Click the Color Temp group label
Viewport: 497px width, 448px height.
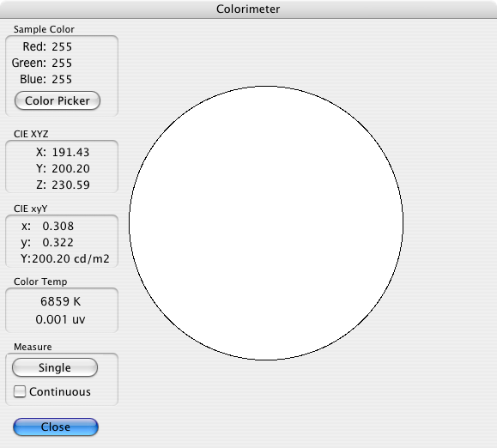pyautogui.click(x=40, y=282)
